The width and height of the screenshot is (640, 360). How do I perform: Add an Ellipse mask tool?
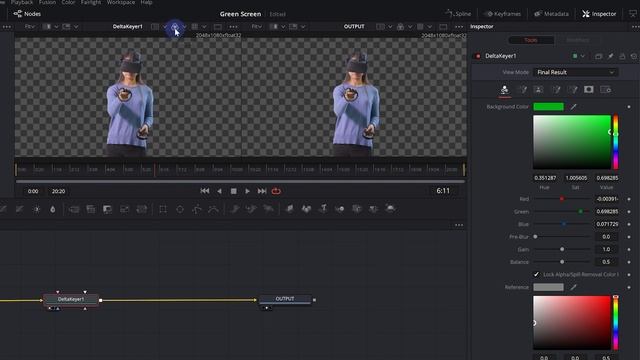coord(180,209)
